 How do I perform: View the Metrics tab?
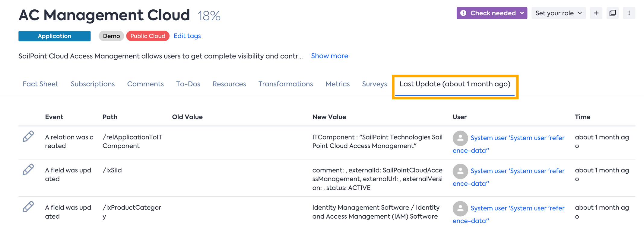click(338, 84)
